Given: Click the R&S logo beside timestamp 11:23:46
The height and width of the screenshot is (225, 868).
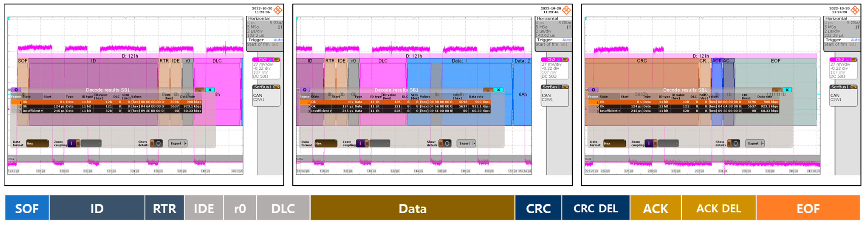Looking at the screenshot, I should click(567, 10).
